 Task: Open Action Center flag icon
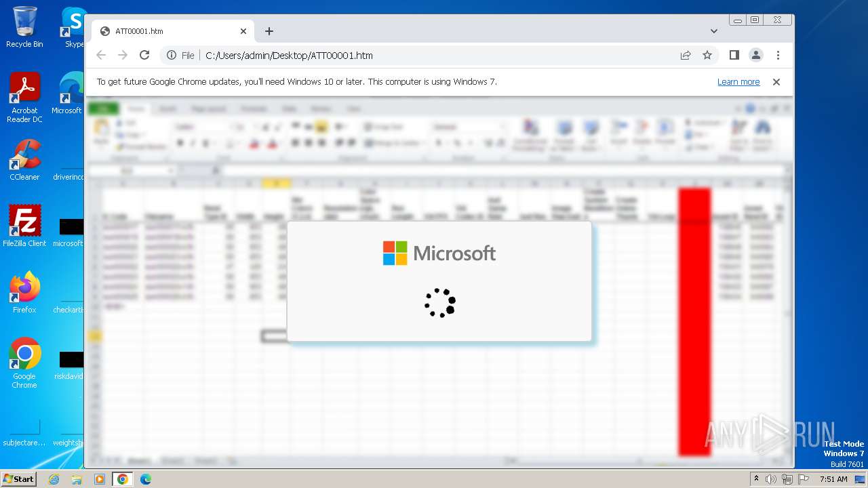click(x=804, y=479)
